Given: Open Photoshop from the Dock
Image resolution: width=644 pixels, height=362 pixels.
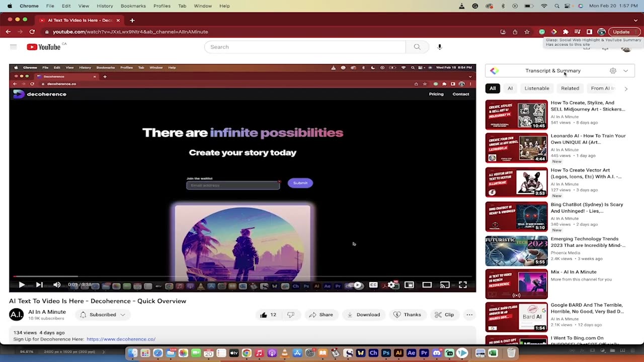Looking at the screenshot, I should pyautogui.click(x=386, y=353).
